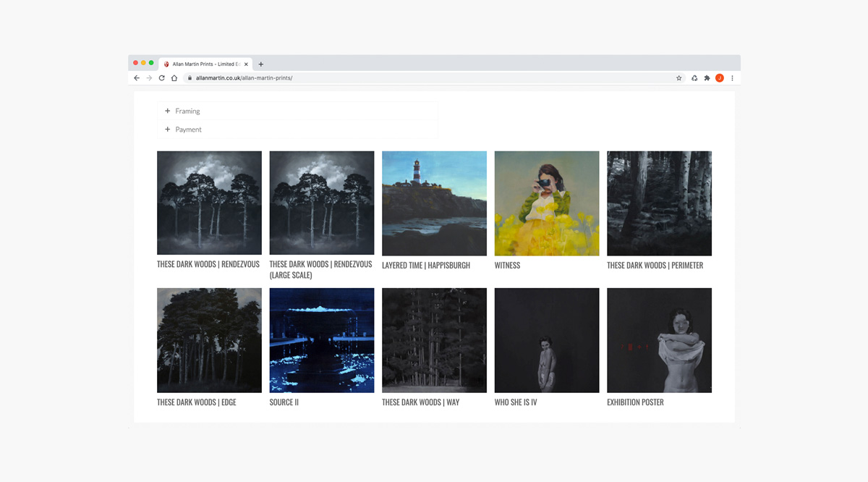Click the THESE DARK WOODS | RENDEZVOUS title link
Image resolution: width=868 pixels, height=482 pixels.
click(208, 264)
